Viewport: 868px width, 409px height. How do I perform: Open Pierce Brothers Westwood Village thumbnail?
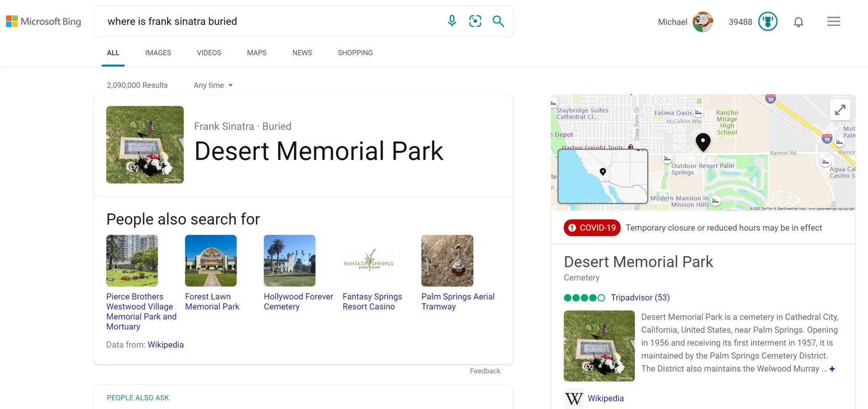[x=132, y=261]
